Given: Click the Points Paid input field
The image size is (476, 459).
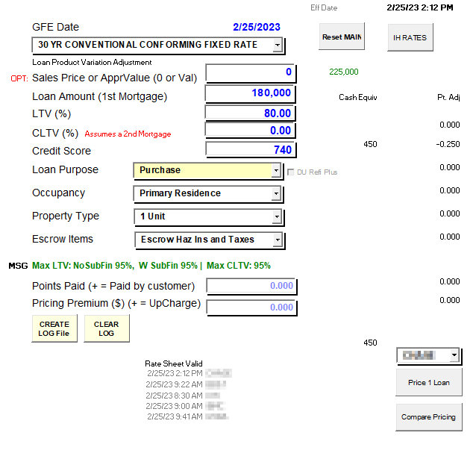Looking at the screenshot, I should pos(251,287).
